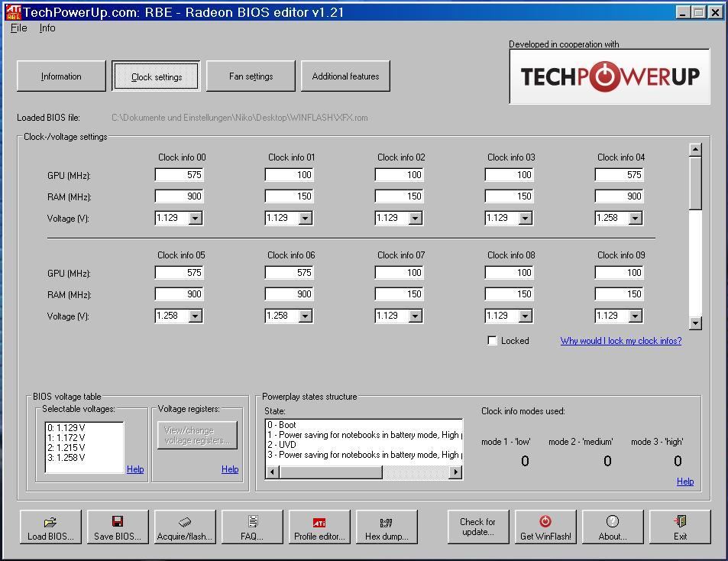Screen dimensions: 728x561
Task: Open the Hex dump button
Action: 387,527
